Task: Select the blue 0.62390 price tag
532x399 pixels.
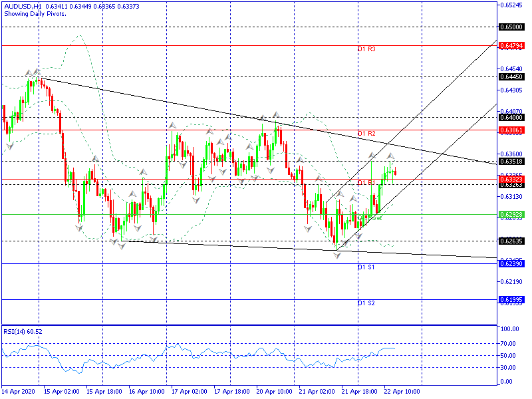Action: tap(510, 264)
